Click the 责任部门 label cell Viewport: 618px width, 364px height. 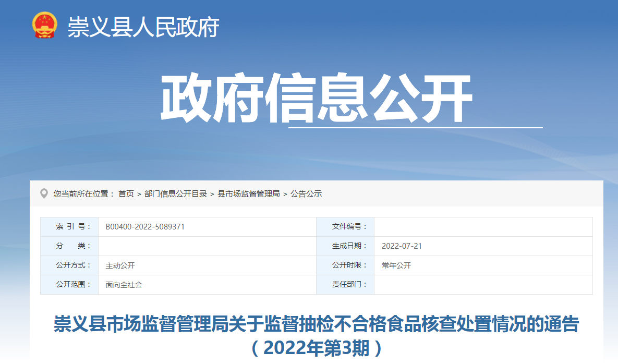(345, 285)
